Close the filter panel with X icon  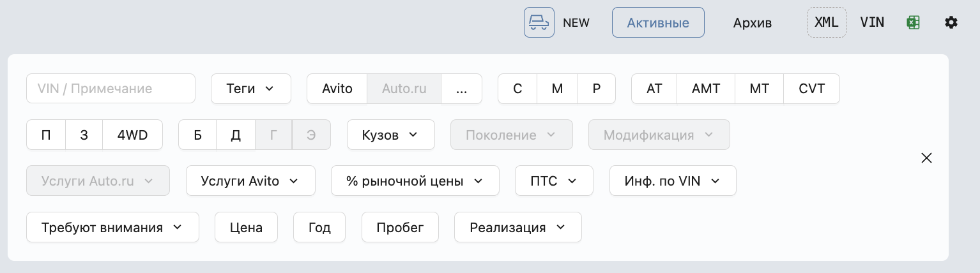click(926, 158)
